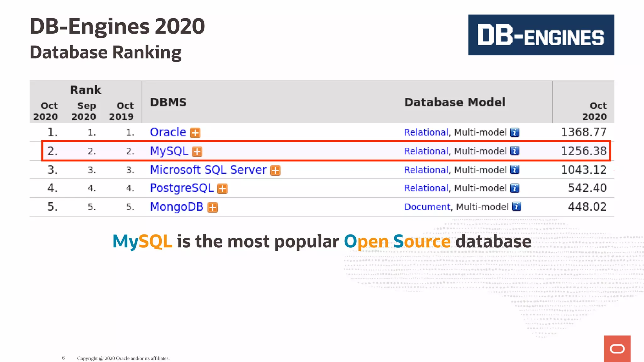Click the DB-Engines 2020 slide title

[117, 26]
